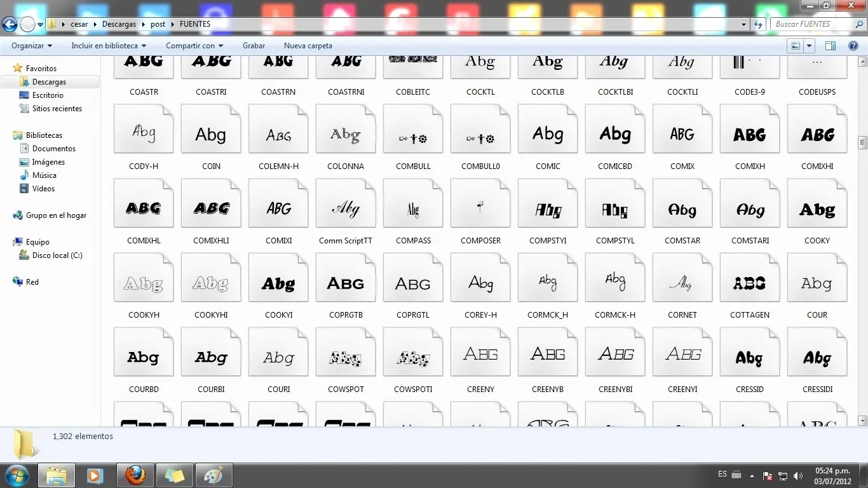Select the COOKY font file icon

click(x=817, y=203)
